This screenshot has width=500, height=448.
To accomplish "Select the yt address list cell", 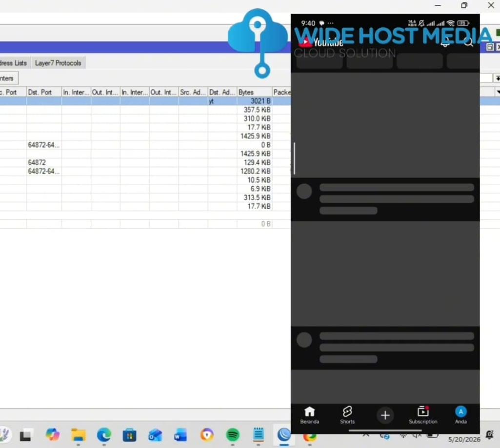I will pos(222,101).
